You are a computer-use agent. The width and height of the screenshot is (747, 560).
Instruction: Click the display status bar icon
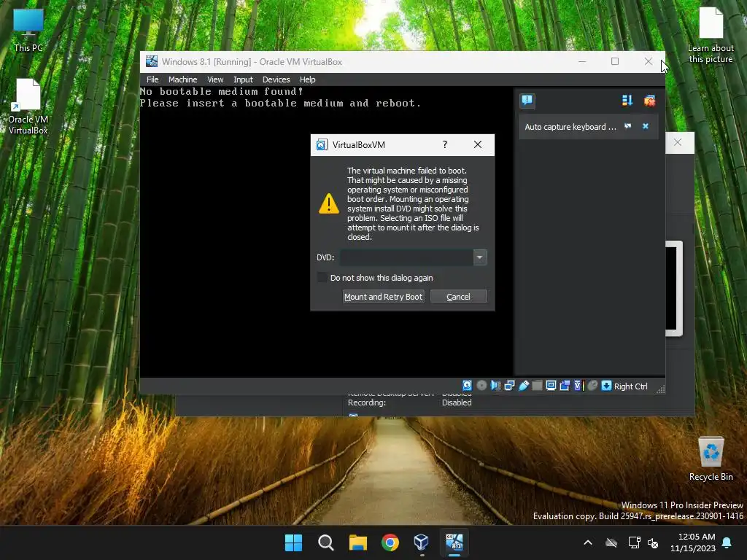coord(551,386)
